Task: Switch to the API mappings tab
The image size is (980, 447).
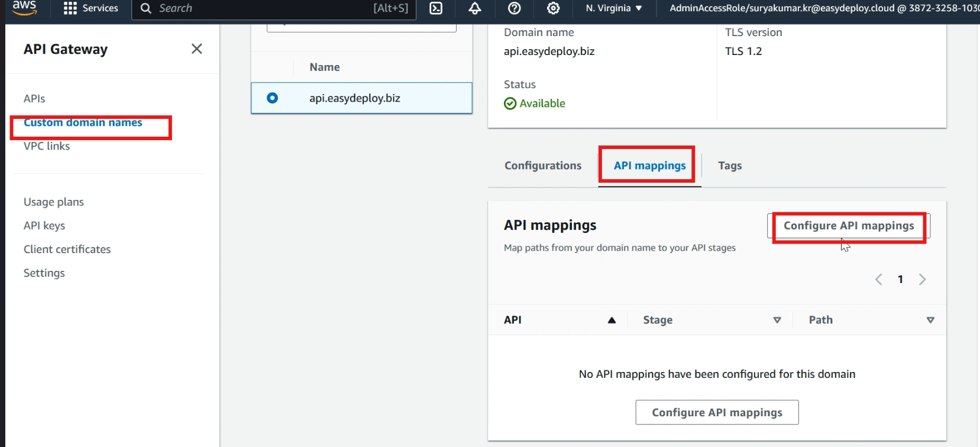Action: point(650,166)
